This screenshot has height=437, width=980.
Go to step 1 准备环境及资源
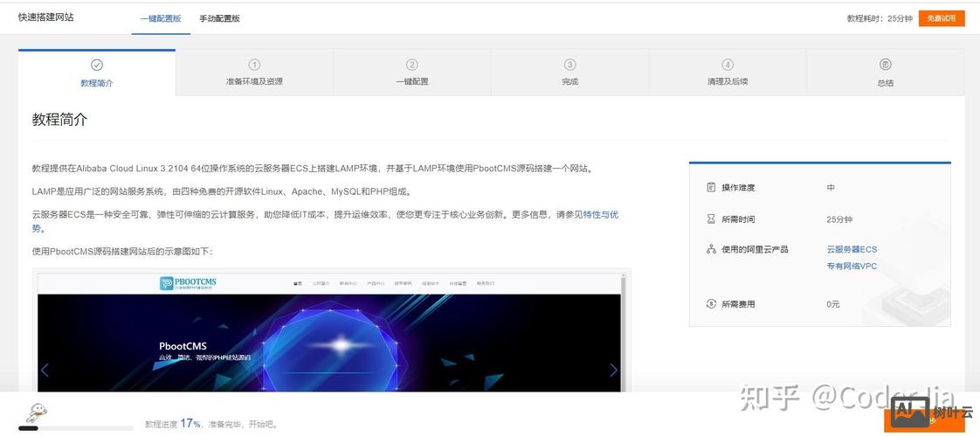click(254, 73)
